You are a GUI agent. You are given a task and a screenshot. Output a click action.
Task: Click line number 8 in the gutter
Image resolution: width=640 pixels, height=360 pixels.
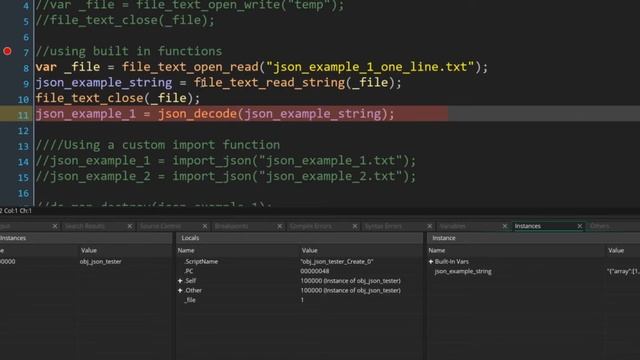click(x=26, y=68)
